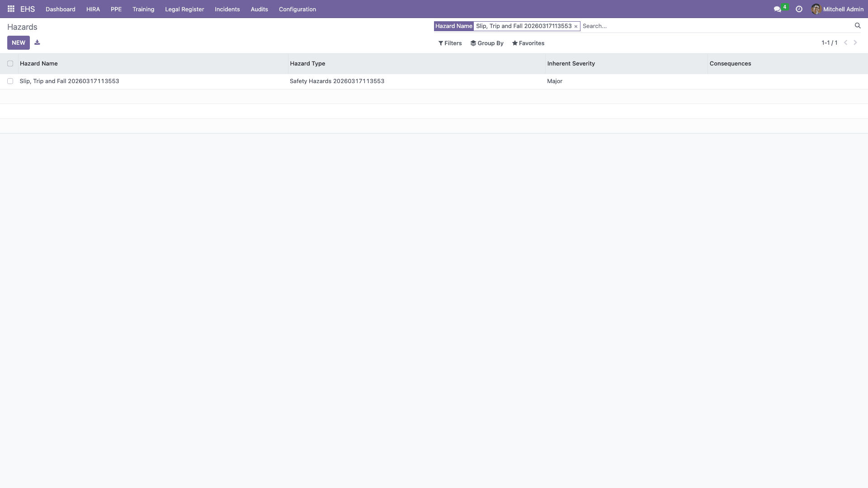Open the Favorites dropdown
The image size is (868, 488).
pos(528,43)
